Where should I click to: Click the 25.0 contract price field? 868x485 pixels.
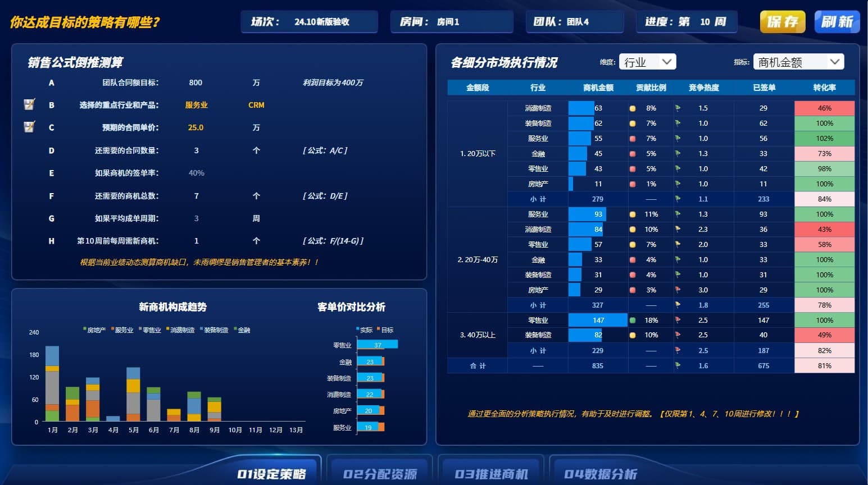196,127
